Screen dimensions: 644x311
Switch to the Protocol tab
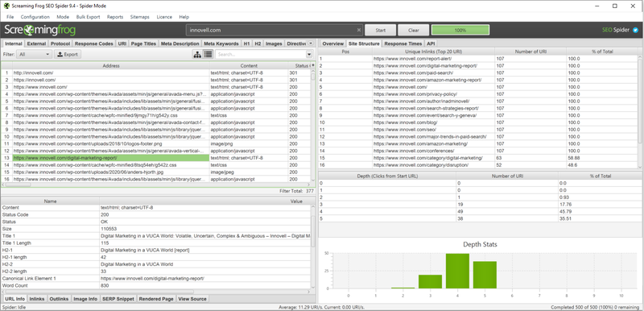[60, 44]
